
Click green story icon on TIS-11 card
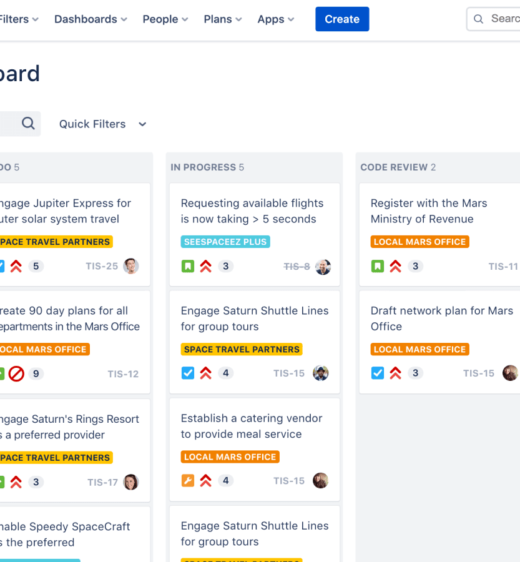coord(377,266)
